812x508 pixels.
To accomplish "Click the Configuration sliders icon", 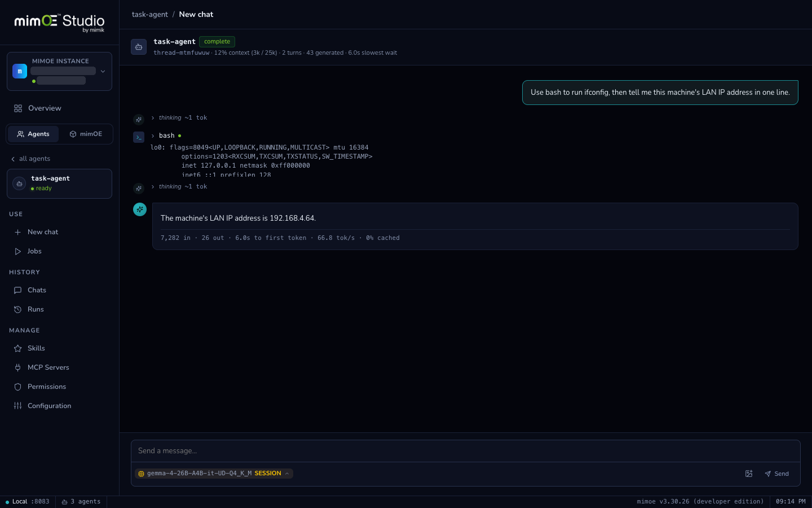I will point(17,406).
